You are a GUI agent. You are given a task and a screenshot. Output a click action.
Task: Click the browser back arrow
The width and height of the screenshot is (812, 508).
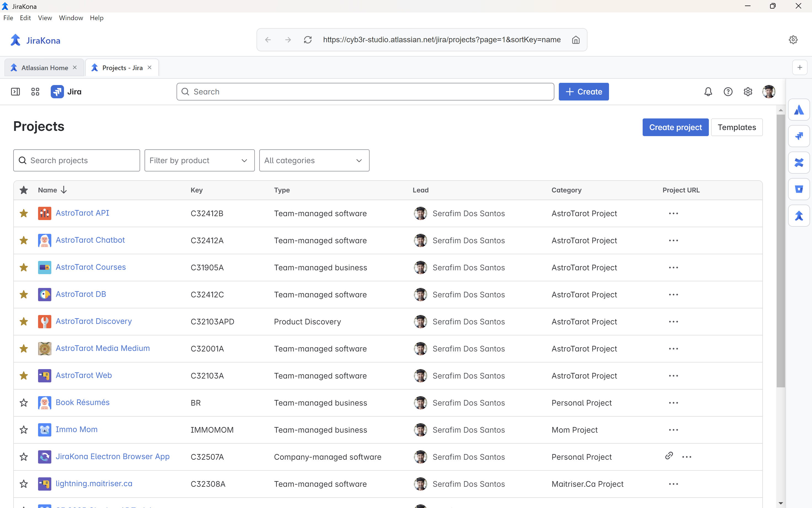click(x=268, y=40)
